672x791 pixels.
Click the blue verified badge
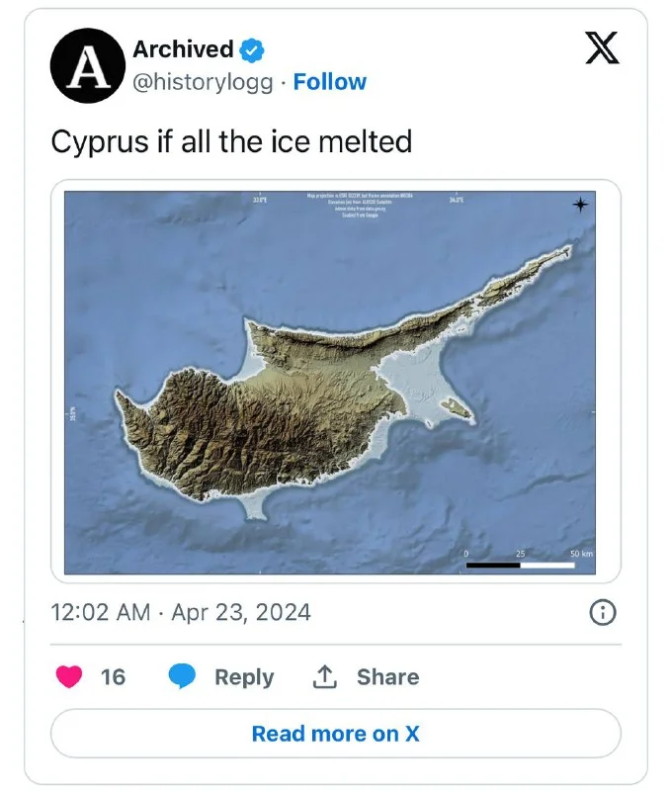[254, 49]
